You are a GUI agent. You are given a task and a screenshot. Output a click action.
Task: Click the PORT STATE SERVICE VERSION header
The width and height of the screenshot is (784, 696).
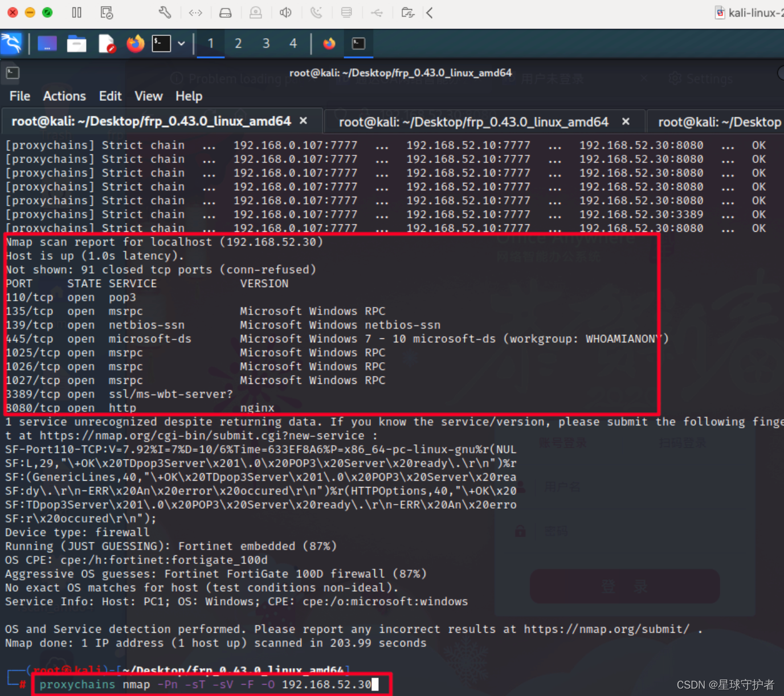click(147, 284)
